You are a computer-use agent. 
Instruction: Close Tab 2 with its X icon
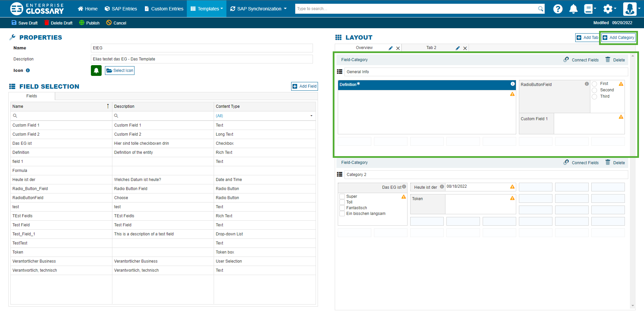pos(465,48)
